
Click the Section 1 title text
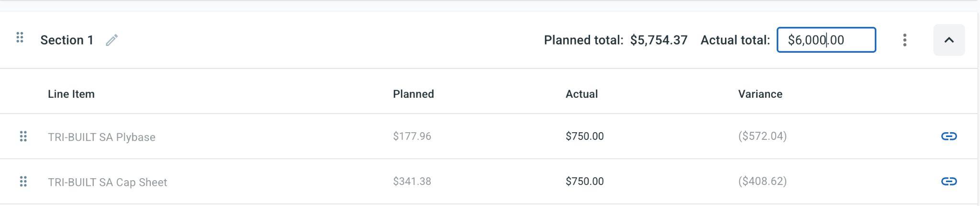click(x=67, y=40)
